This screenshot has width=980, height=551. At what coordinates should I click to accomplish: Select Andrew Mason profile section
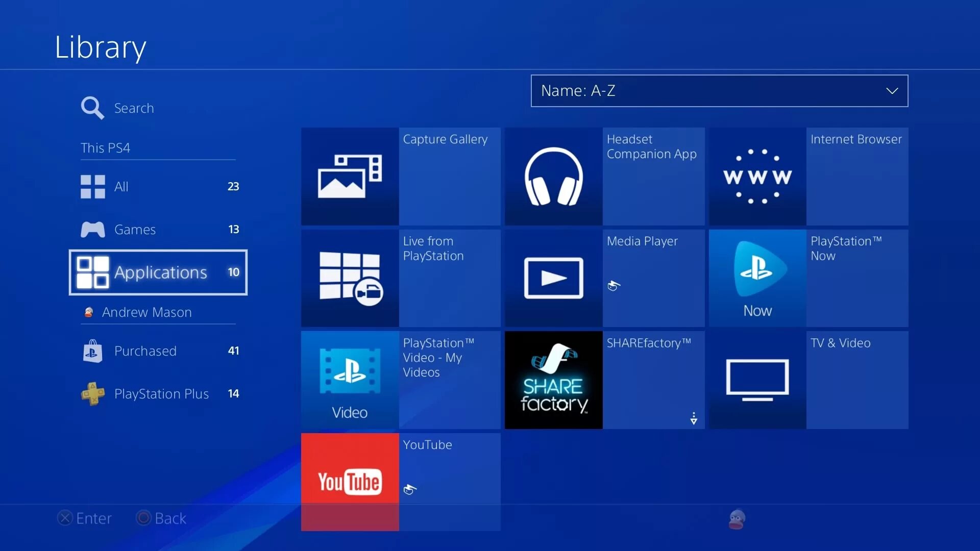[x=146, y=312]
